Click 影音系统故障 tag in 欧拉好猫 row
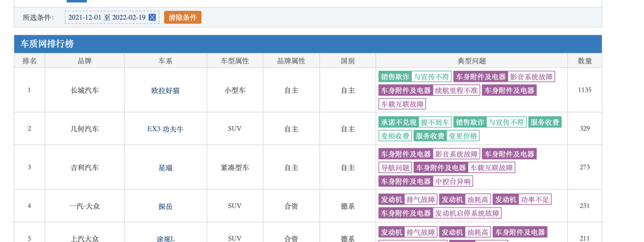This screenshot has width=644, height=242. point(531,77)
